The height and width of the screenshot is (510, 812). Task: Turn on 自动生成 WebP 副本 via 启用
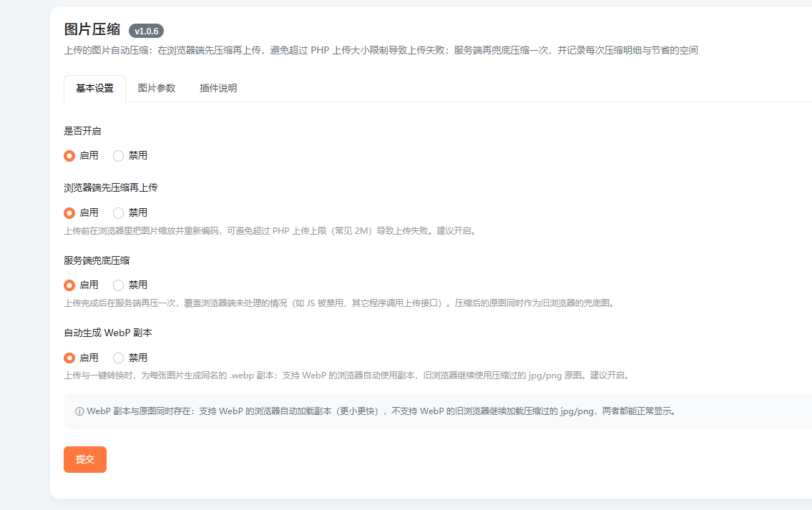coord(69,358)
